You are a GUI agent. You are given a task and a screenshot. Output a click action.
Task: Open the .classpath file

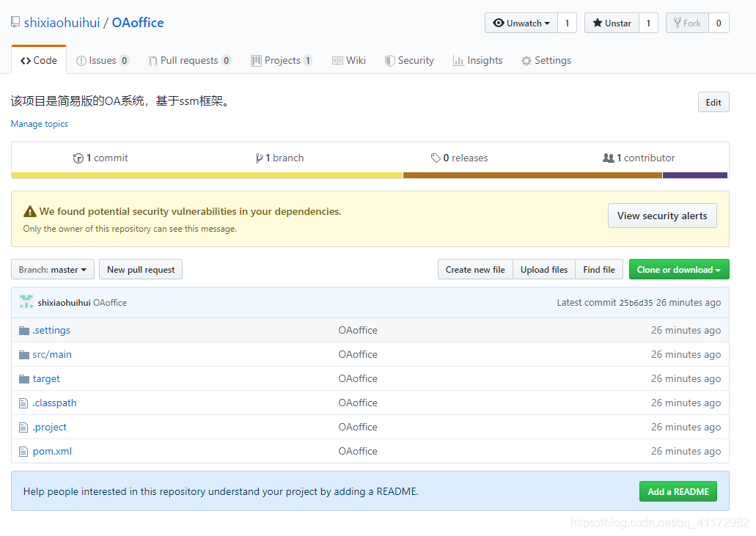[x=54, y=403]
